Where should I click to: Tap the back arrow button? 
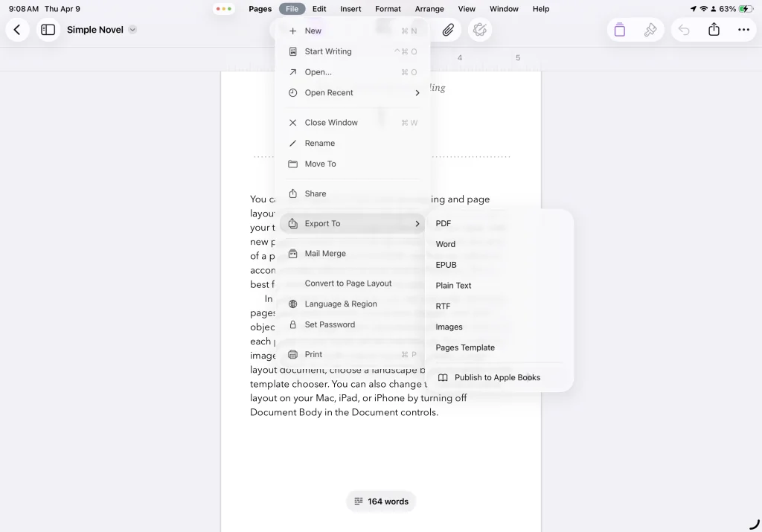18,30
